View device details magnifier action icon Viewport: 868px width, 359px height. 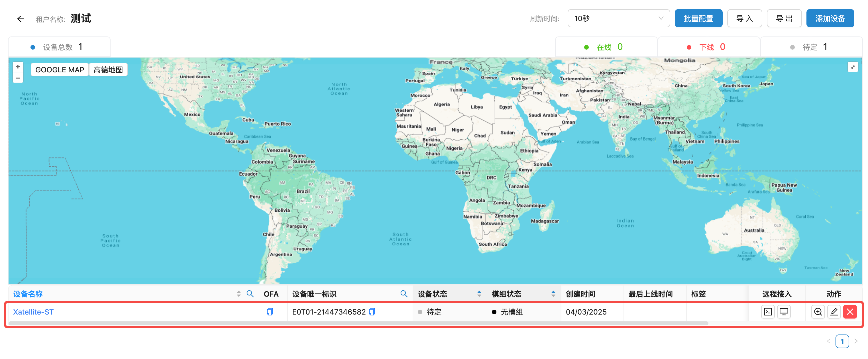click(x=818, y=312)
